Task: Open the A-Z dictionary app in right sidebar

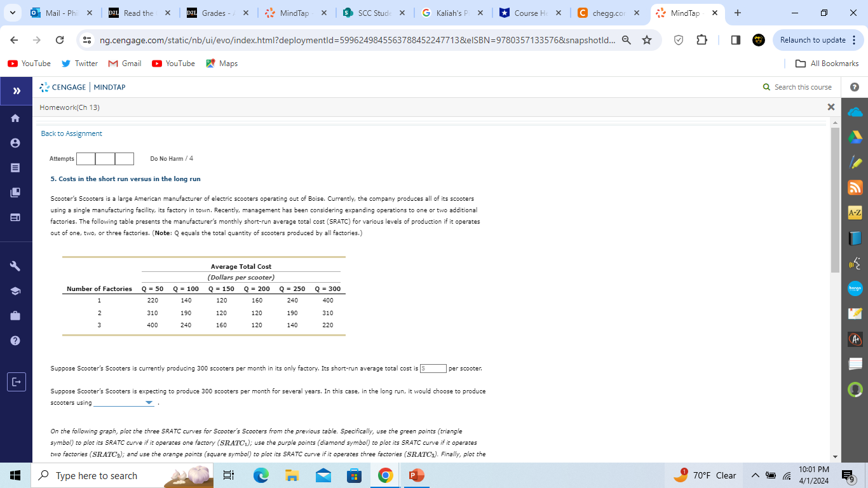Action: pyautogui.click(x=855, y=212)
